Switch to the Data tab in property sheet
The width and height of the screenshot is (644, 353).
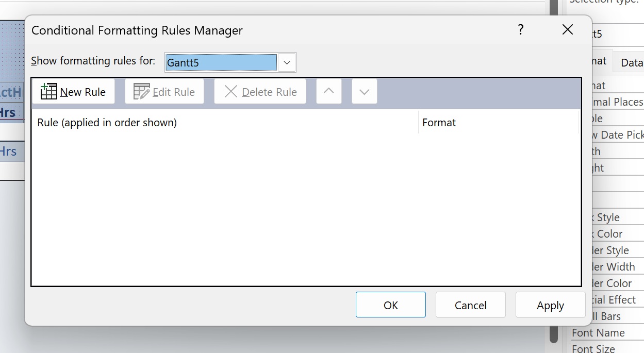631,62
